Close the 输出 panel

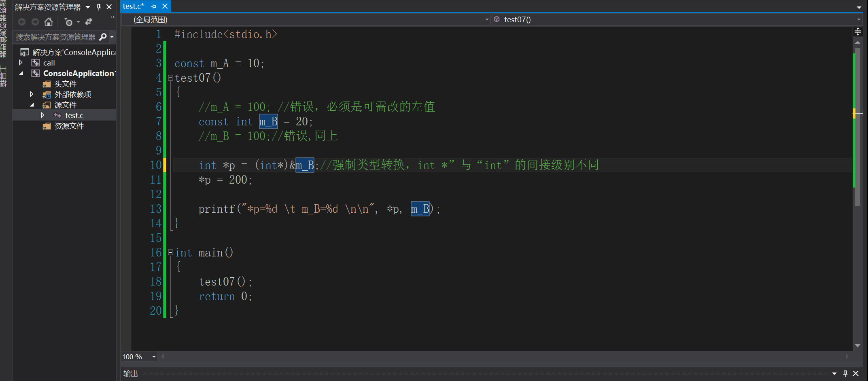[x=855, y=374]
